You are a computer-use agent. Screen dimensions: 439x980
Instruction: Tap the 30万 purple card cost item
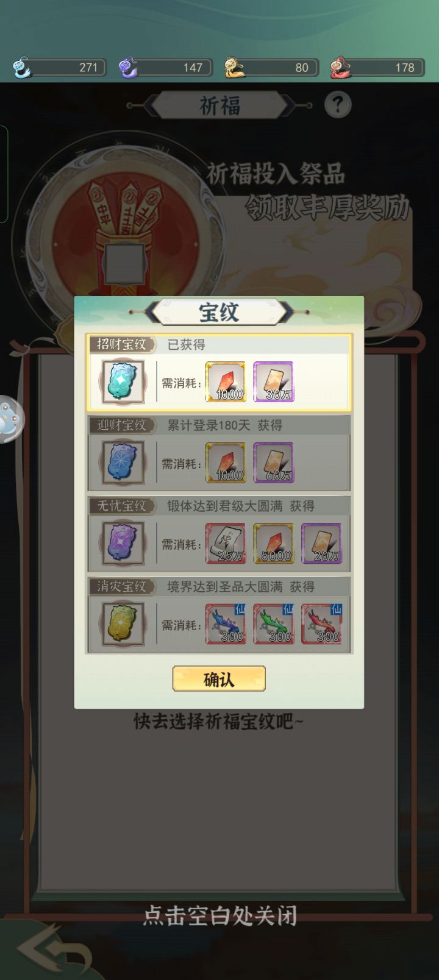tap(274, 382)
